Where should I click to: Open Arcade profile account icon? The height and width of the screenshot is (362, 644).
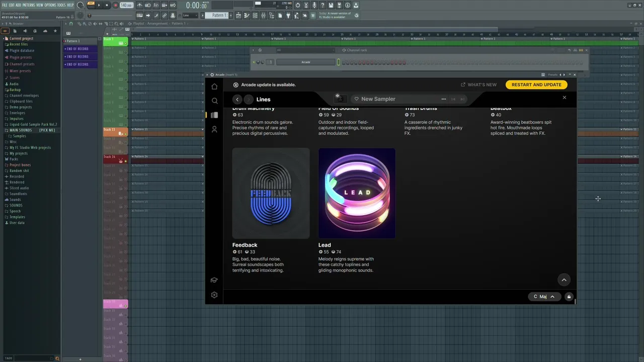click(x=214, y=129)
